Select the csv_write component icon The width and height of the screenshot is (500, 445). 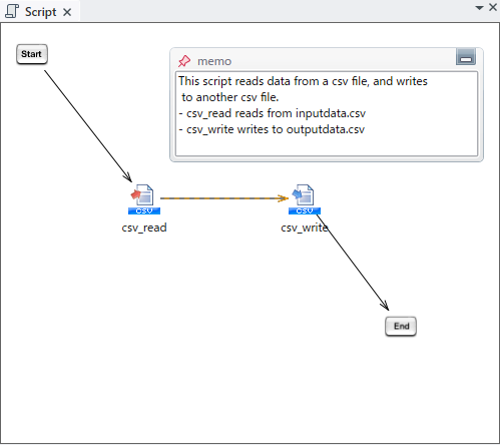point(304,199)
